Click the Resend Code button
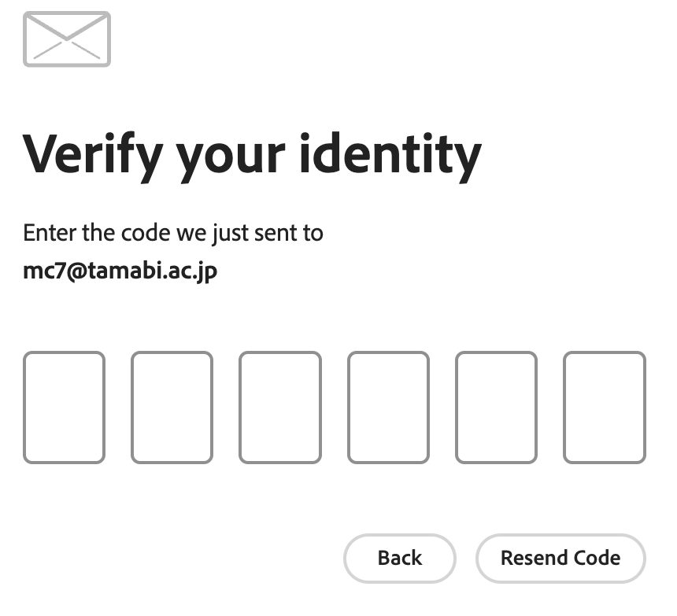Viewport: 677px width, 616px height. coord(560,559)
